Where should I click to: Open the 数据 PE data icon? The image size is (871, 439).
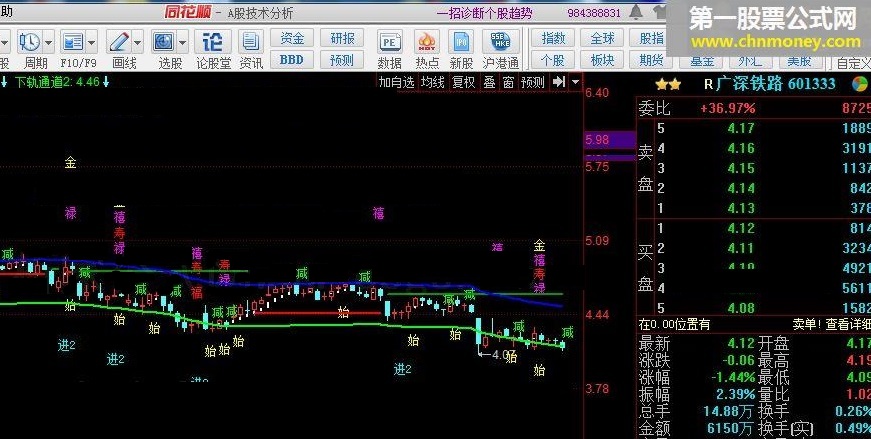(389, 42)
